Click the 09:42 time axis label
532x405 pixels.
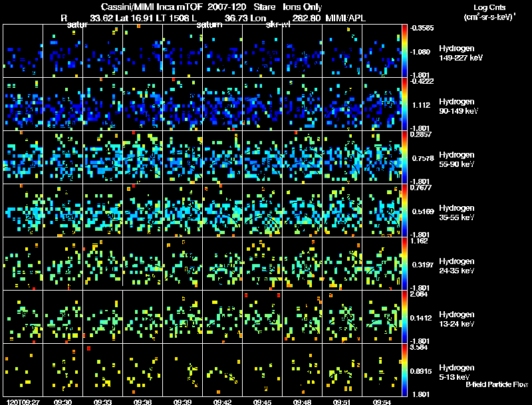click(222, 402)
